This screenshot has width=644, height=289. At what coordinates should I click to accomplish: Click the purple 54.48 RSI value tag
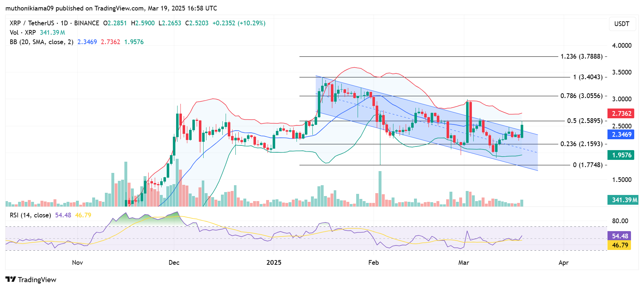pyautogui.click(x=619, y=236)
